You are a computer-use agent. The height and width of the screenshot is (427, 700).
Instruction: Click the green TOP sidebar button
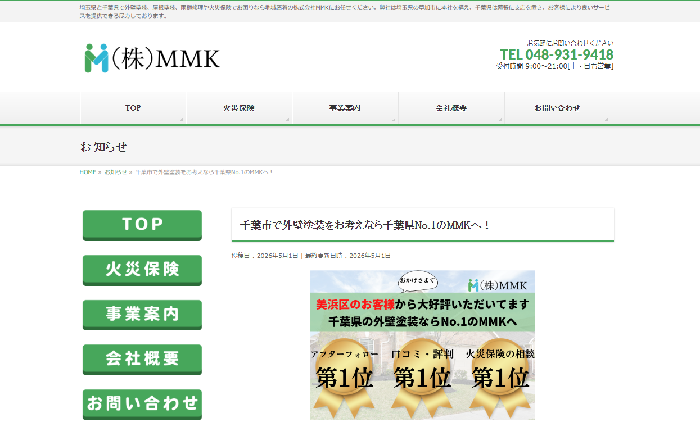pyautogui.click(x=142, y=225)
